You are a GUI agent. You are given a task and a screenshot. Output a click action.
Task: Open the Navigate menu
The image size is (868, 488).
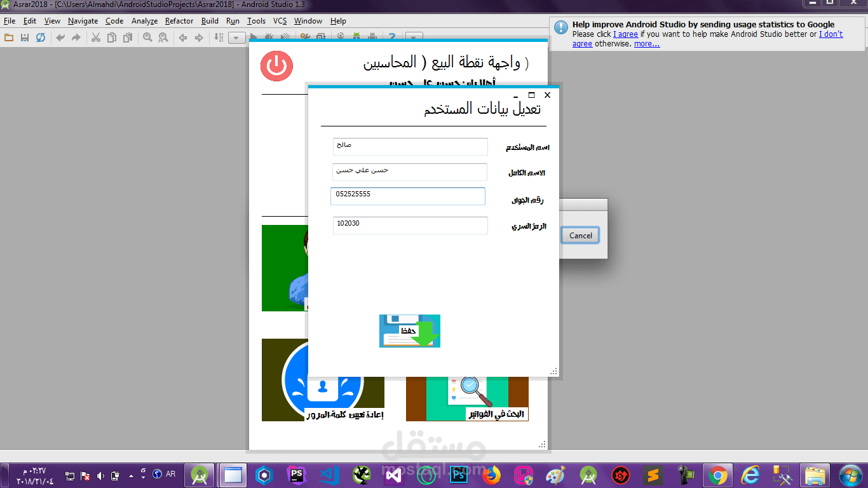pos(83,21)
